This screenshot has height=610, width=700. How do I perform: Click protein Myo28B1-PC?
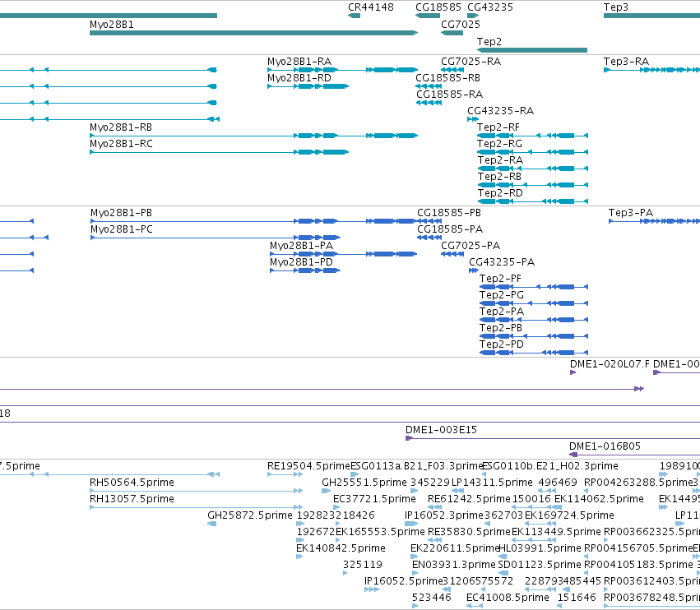[x=216, y=238]
